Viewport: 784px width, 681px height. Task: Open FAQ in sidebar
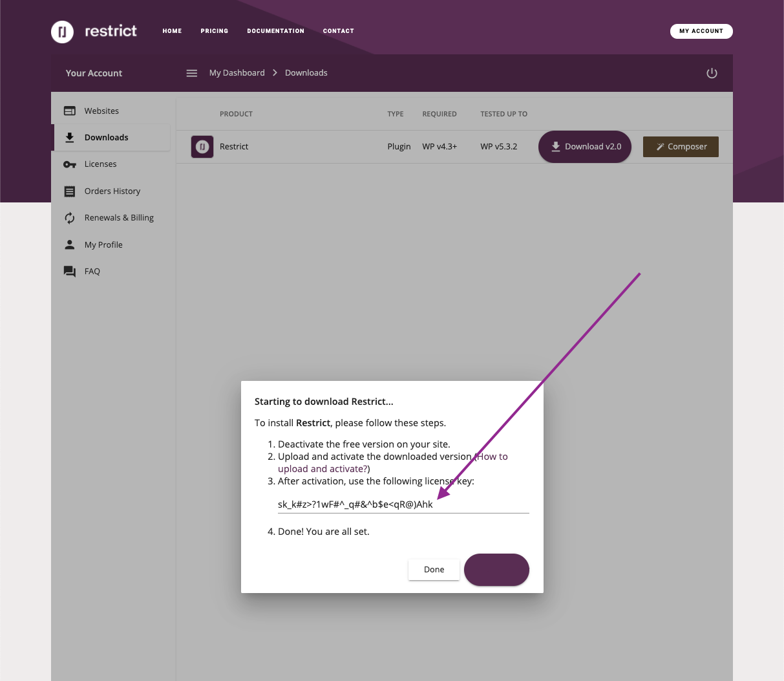coord(111,272)
